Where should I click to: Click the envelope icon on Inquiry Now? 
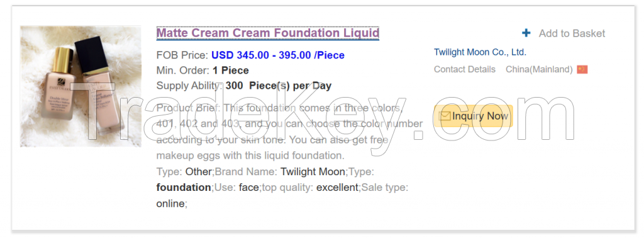(445, 116)
